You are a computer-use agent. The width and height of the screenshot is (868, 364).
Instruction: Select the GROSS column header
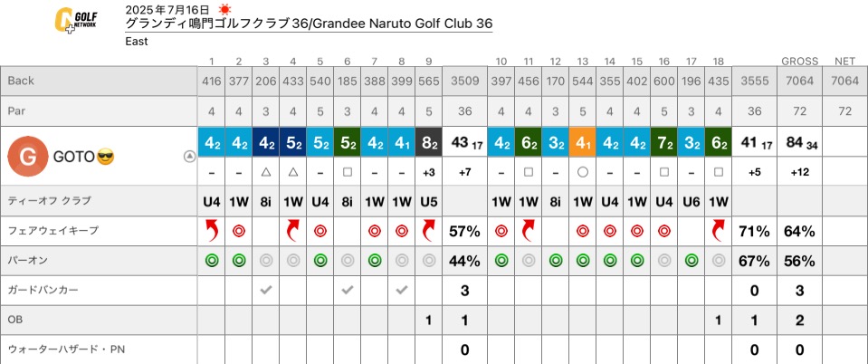[x=799, y=61]
